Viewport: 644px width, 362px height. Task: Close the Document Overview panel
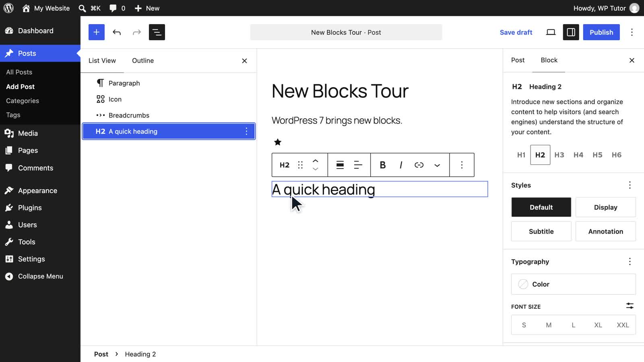pyautogui.click(x=244, y=61)
